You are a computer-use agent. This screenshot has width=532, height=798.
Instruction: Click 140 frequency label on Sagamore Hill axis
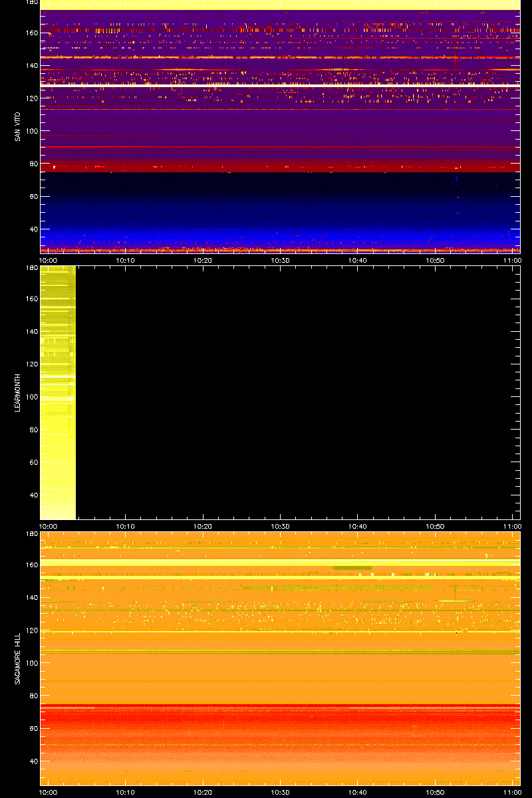click(x=32, y=597)
